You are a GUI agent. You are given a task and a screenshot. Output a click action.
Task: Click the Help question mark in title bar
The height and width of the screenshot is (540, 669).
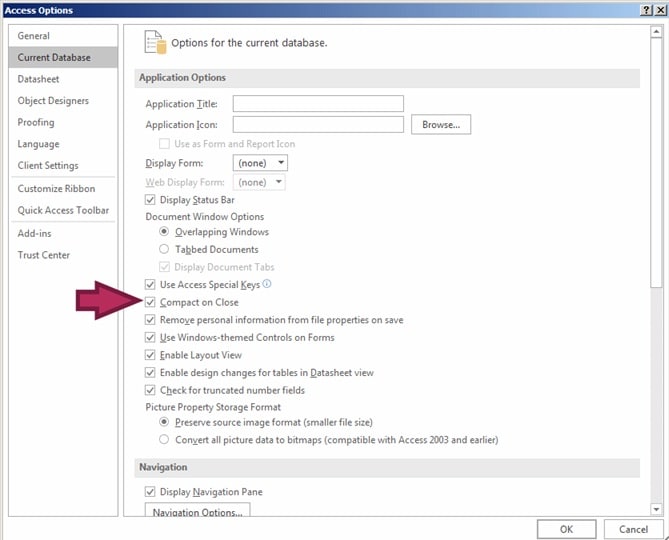(647, 10)
